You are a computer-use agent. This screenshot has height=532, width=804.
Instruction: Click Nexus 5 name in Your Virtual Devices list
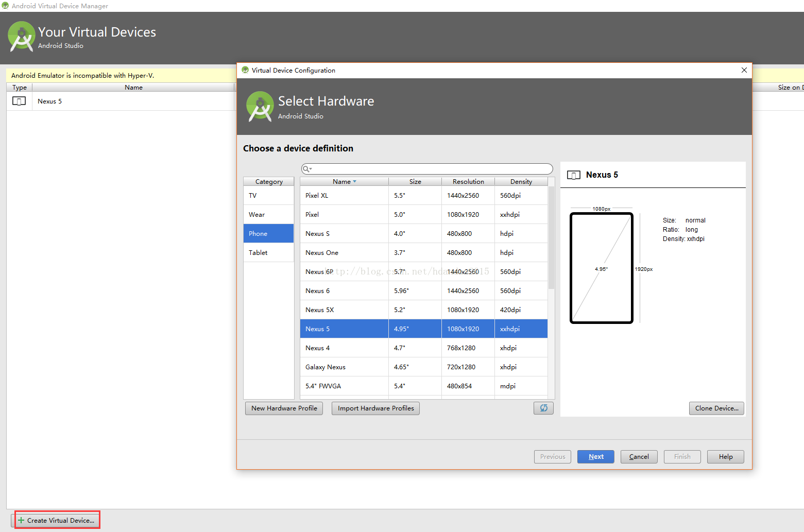tap(49, 101)
